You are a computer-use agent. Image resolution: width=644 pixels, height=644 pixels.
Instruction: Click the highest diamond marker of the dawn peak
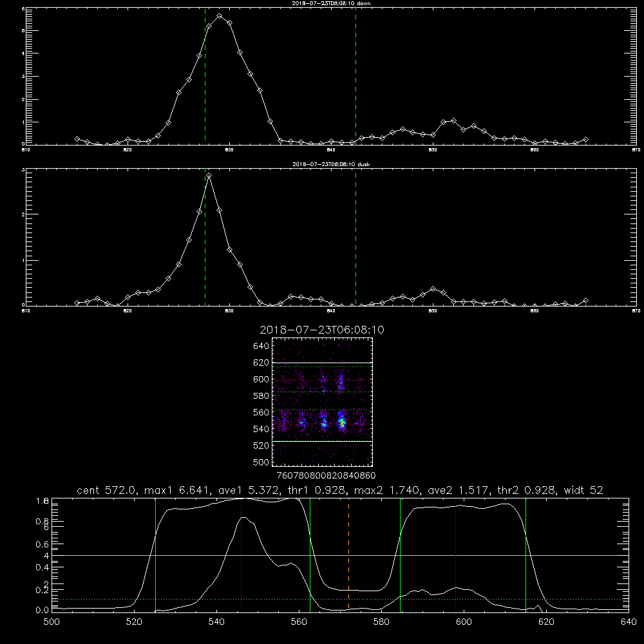pyautogui.click(x=220, y=16)
